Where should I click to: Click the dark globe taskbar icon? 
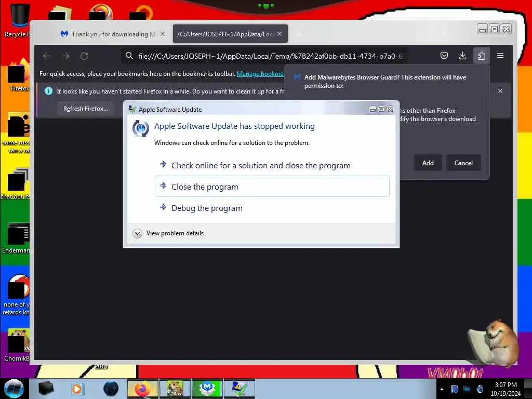pos(111,389)
